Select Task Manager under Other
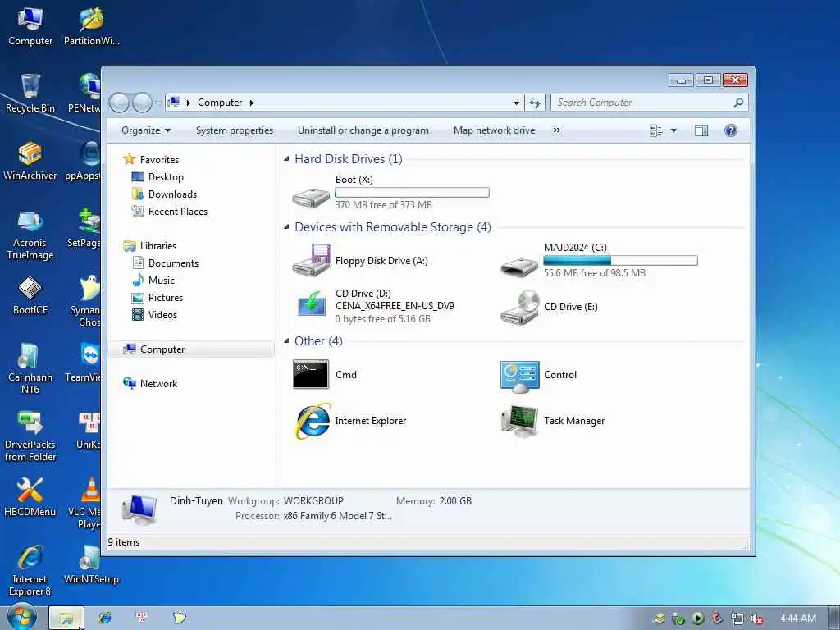This screenshot has width=840, height=630. pyautogui.click(x=553, y=421)
